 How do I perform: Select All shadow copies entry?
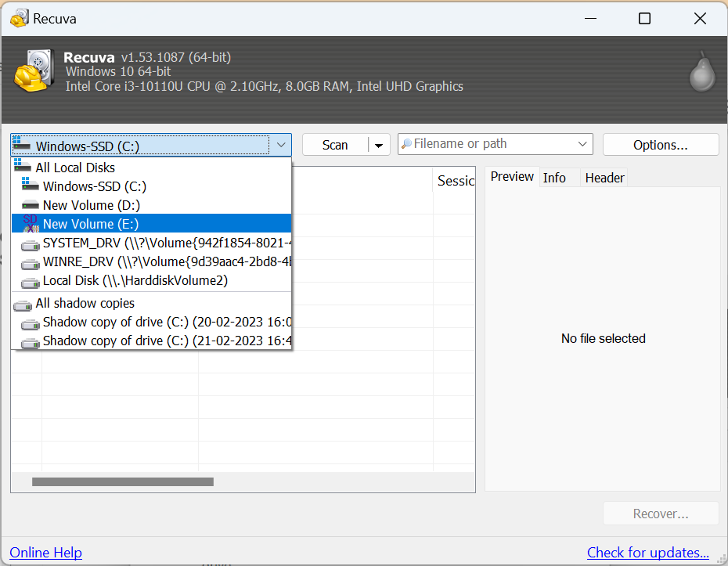[151, 303]
